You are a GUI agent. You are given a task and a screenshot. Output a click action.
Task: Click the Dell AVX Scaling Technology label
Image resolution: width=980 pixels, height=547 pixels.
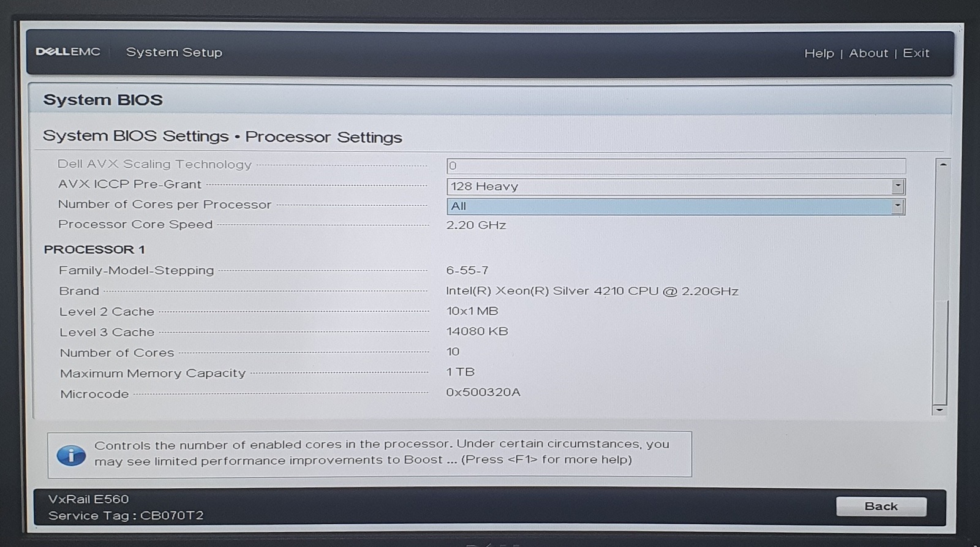pyautogui.click(x=154, y=164)
